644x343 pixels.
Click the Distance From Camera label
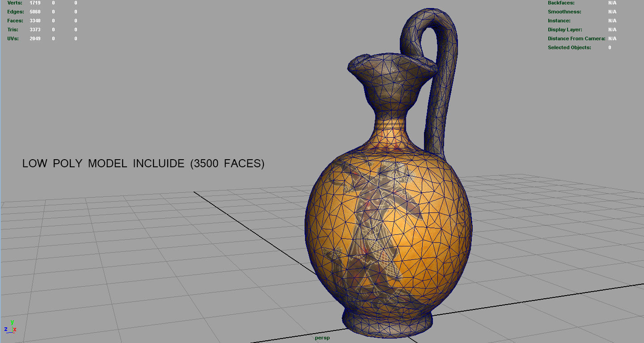click(x=576, y=38)
